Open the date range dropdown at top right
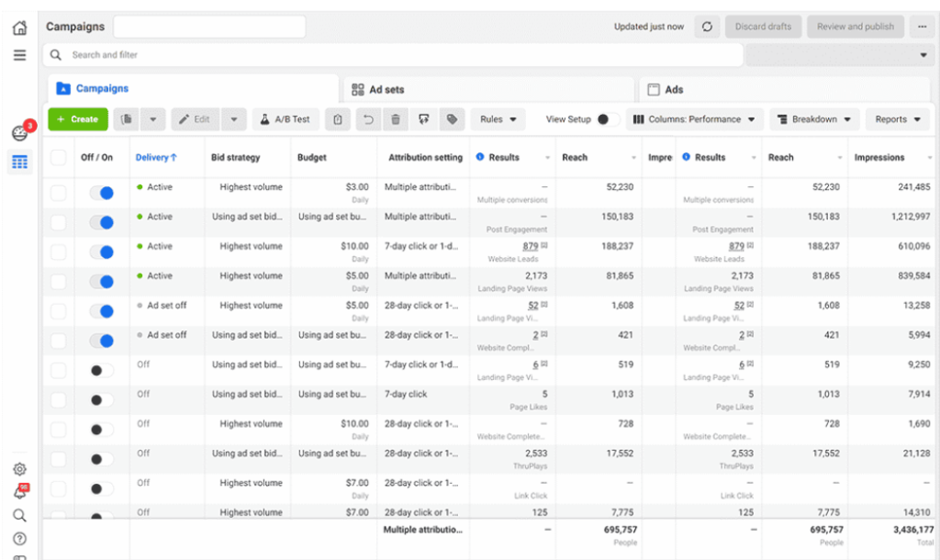The height and width of the screenshot is (560, 940). (x=841, y=55)
